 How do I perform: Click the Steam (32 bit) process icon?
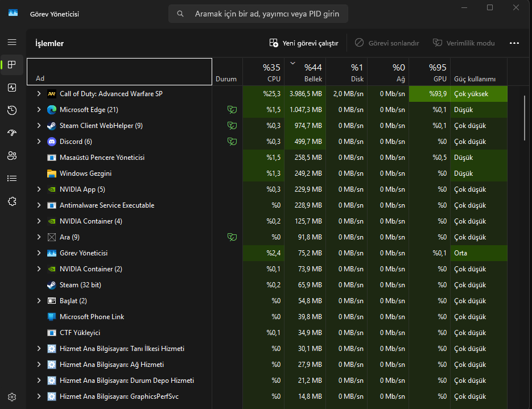(52, 285)
